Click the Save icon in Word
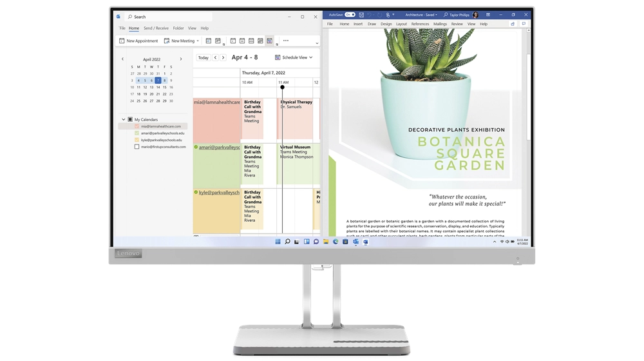Image resolution: width=644 pixels, height=361 pixels. point(362,15)
